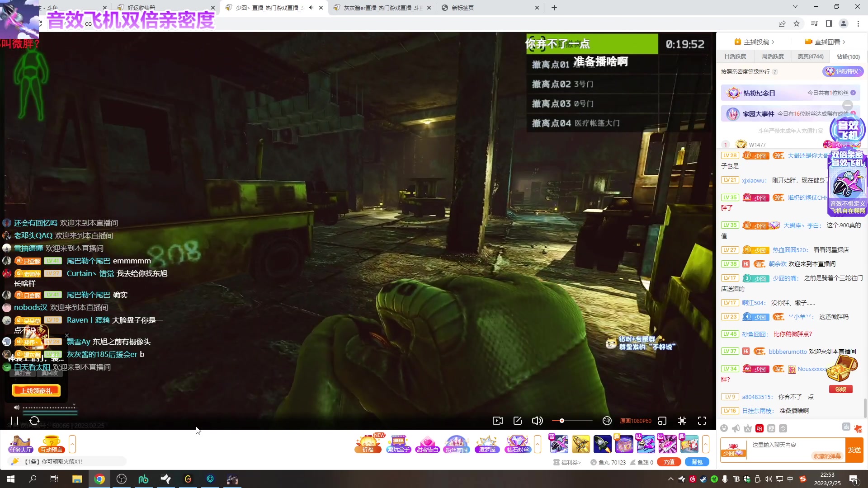Click the crown noble barrage icon
Viewport: 868px width, 488px height.
click(748, 428)
